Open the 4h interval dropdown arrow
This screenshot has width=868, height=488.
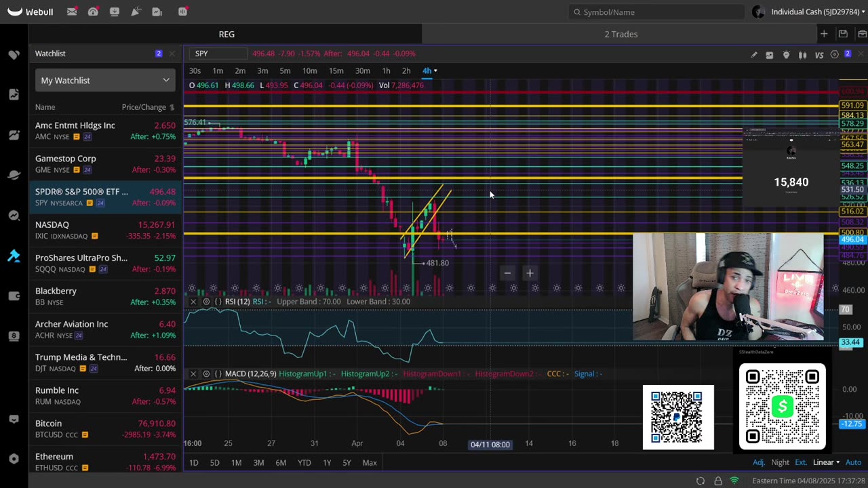(435, 70)
